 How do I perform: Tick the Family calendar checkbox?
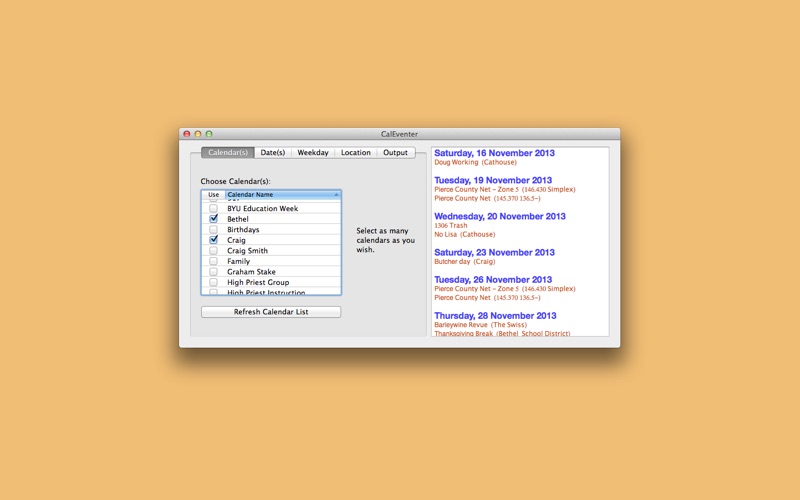point(213,261)
